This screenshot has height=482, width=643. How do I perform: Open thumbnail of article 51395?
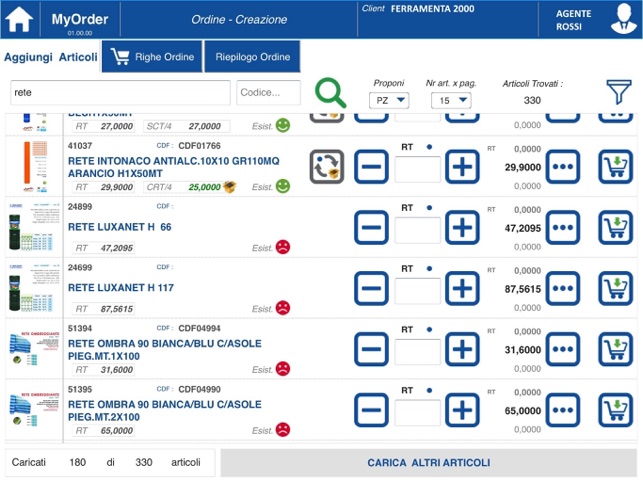pyautogui.click(x=34, y=410)
